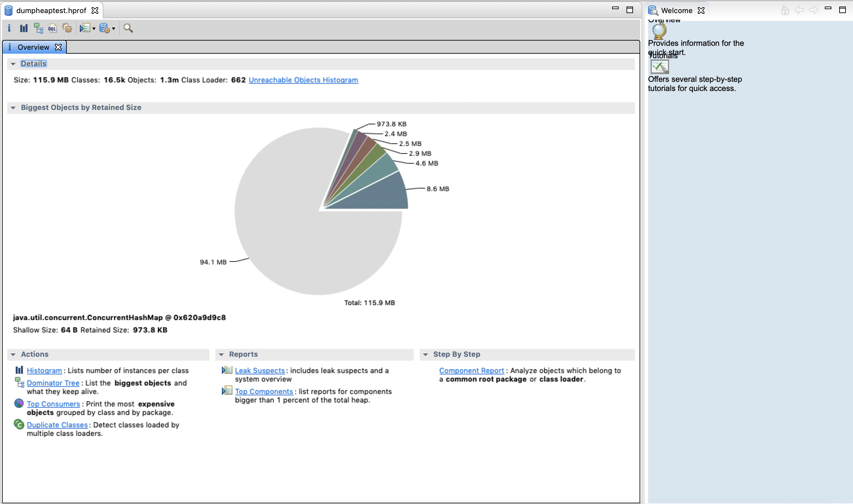Click the Welcome home icon
This screenshot has height=504, width=853.
coord(786,10)
